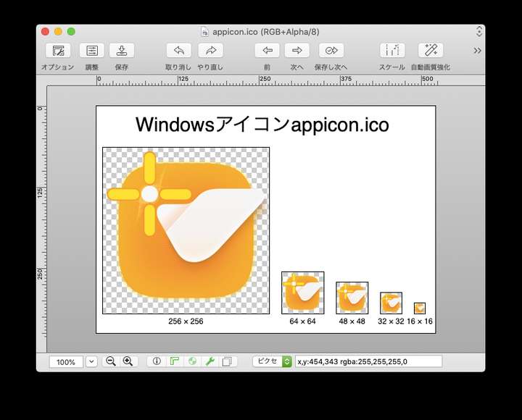Select the 256 × 256 icon preview
Viewport: 522px width, 420px height.
[186, 230]
